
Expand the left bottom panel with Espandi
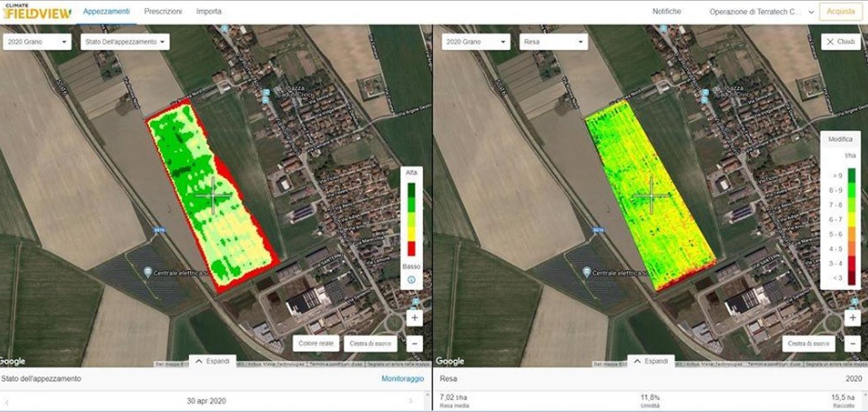click(213, 361)
